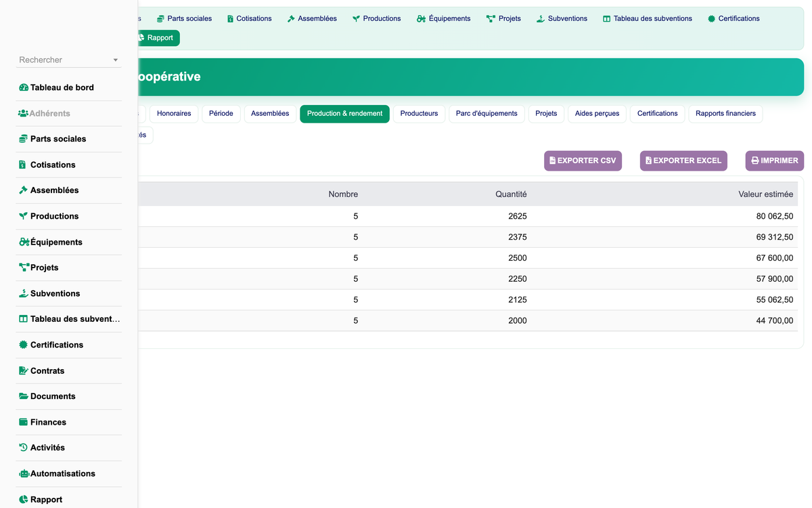Switch to the Période report tab
Screen dimensions: 812x508
[221, 114]
